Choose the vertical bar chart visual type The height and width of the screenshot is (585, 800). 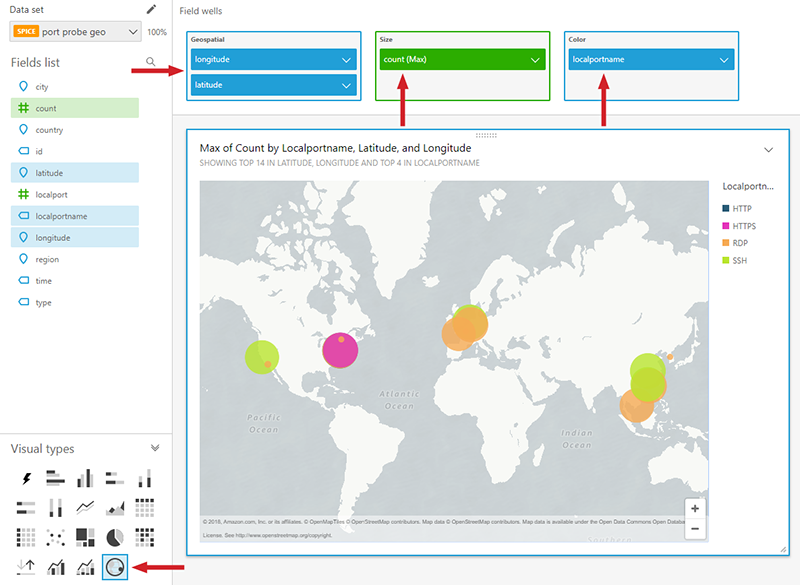click(85, 478)
